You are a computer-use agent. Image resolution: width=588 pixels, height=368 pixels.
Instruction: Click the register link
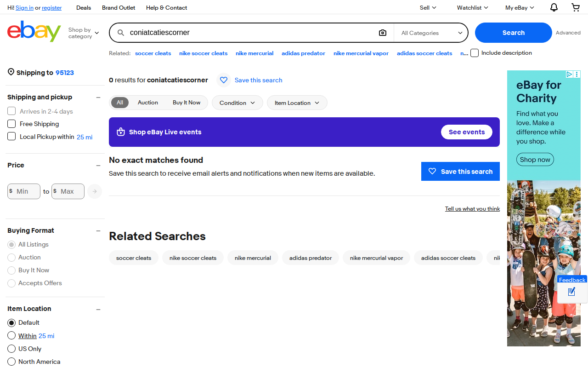click(x=51, y=7)
